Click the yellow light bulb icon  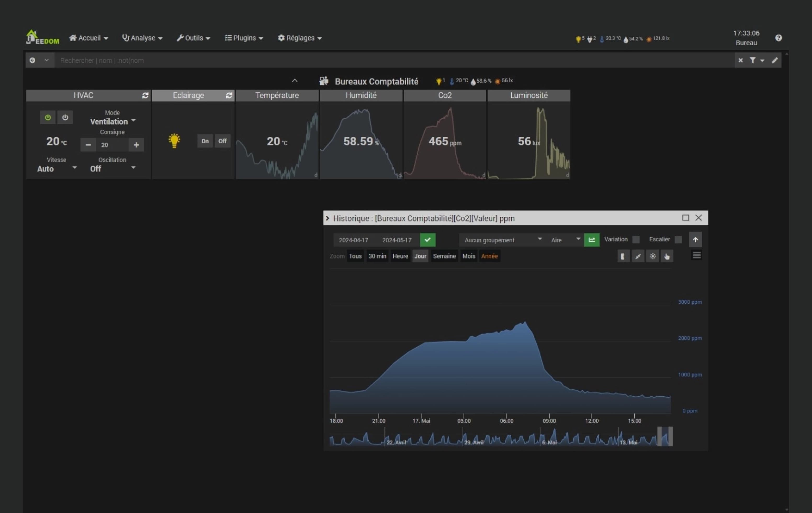[x=174, y=141]
